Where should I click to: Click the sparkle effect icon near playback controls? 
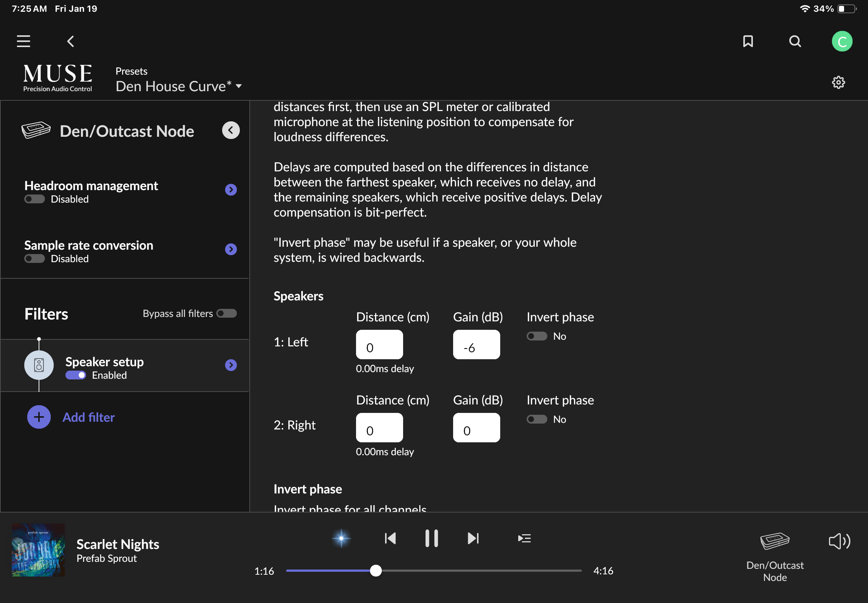pos(341,538)
